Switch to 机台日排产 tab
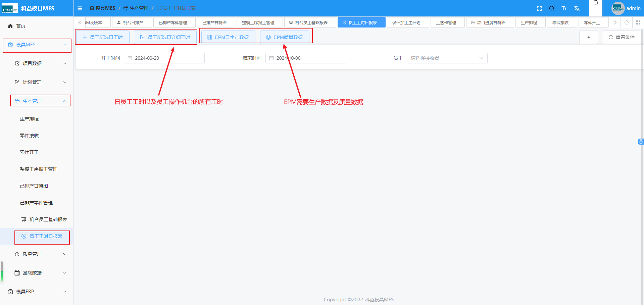 132,22
